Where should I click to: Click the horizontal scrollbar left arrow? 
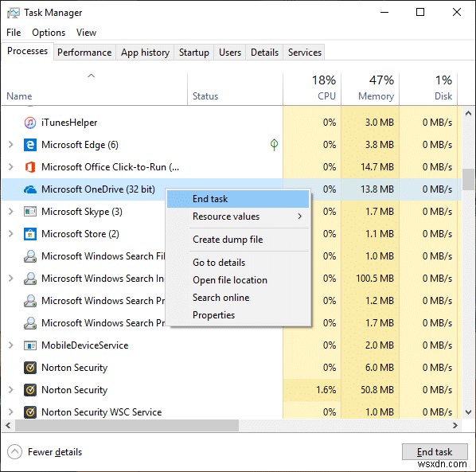(x=8, y=426)
